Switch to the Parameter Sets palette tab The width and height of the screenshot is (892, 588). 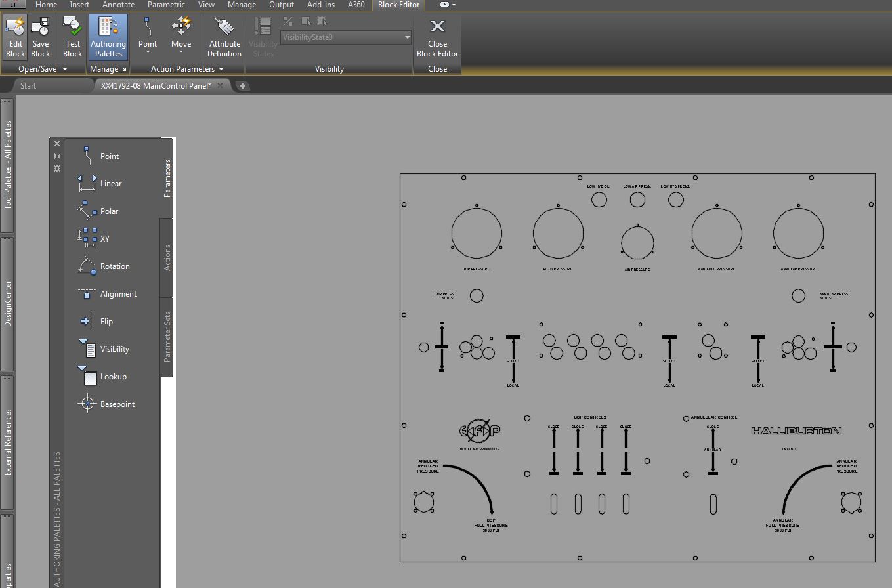pyautogui.click(x=167, y=337)
